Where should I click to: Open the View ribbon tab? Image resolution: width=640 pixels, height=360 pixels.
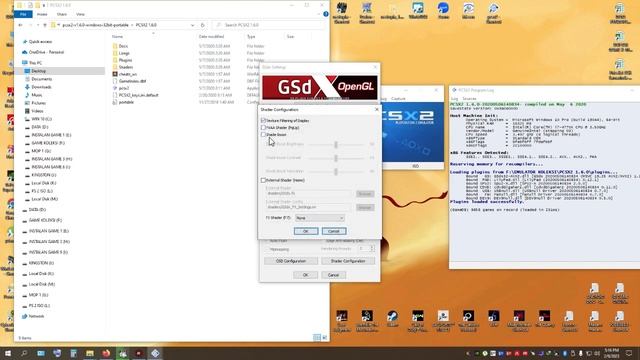pos(80,14)
